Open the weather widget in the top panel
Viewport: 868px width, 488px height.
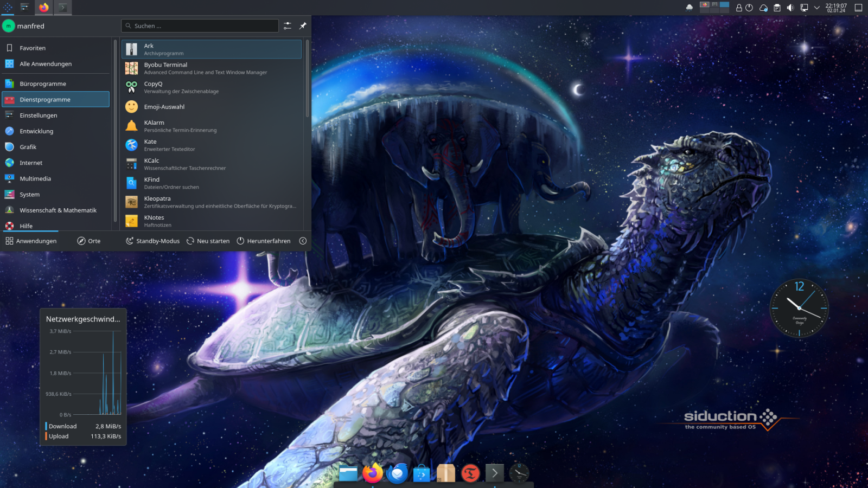pyautogui.click(x=690, y=8)
